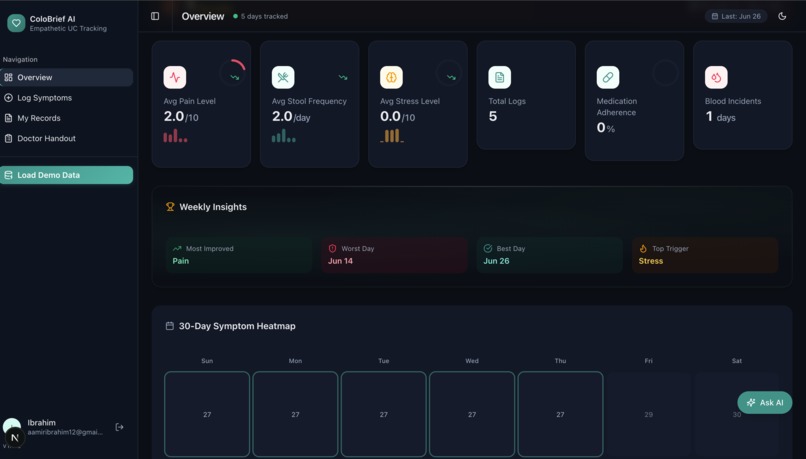Select the Thu heatmap day cell

click(560, 414)
